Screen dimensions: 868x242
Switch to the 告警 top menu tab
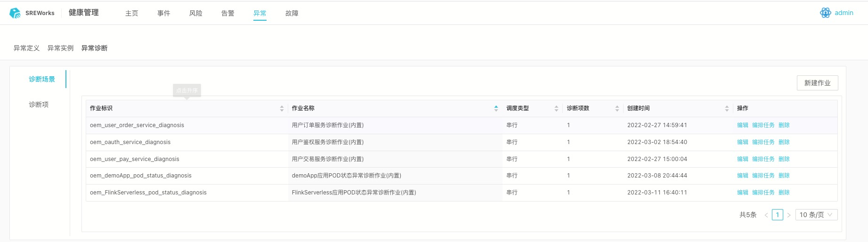coord(228,13)
